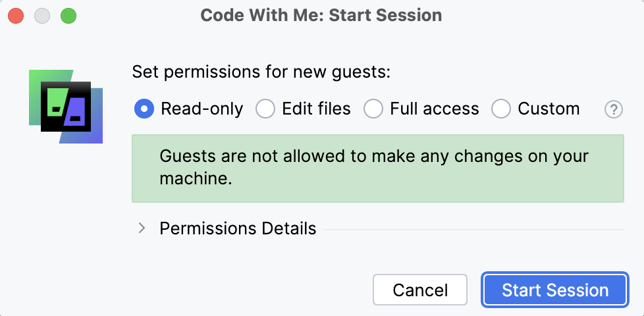Close the dialog with red button

tap(16, 15)
